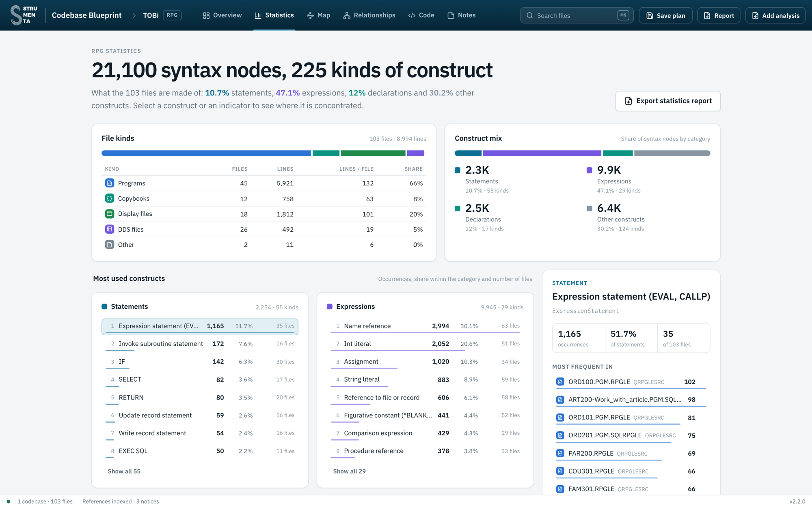Open the Notes tab
This screenshot has width=812, height=508.
pos(462,15)
